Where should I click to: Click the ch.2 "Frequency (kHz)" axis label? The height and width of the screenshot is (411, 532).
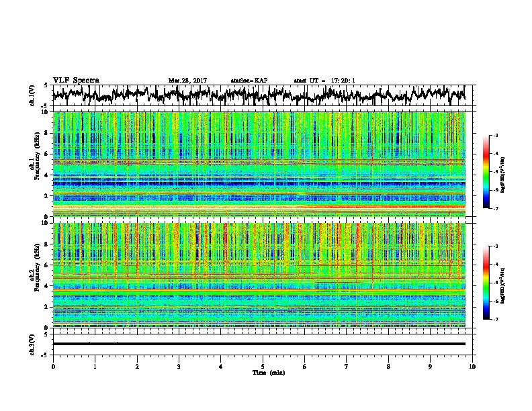pyautogui.click(x=37, y=267)
